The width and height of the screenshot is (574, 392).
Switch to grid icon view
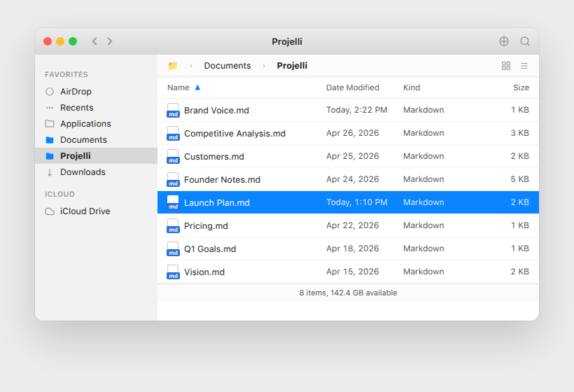coord(506,66)
